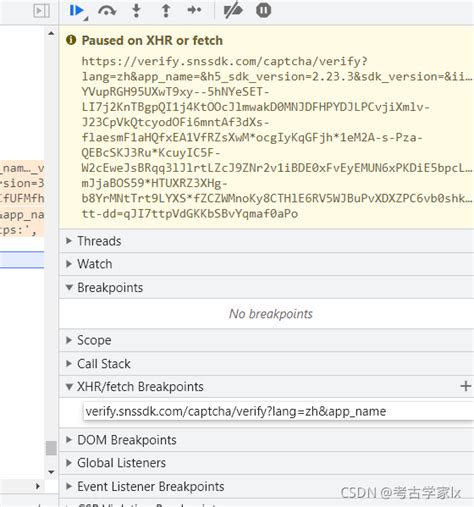Step over next function call
This screenshot has height=507, width=474.
point(107,11)
